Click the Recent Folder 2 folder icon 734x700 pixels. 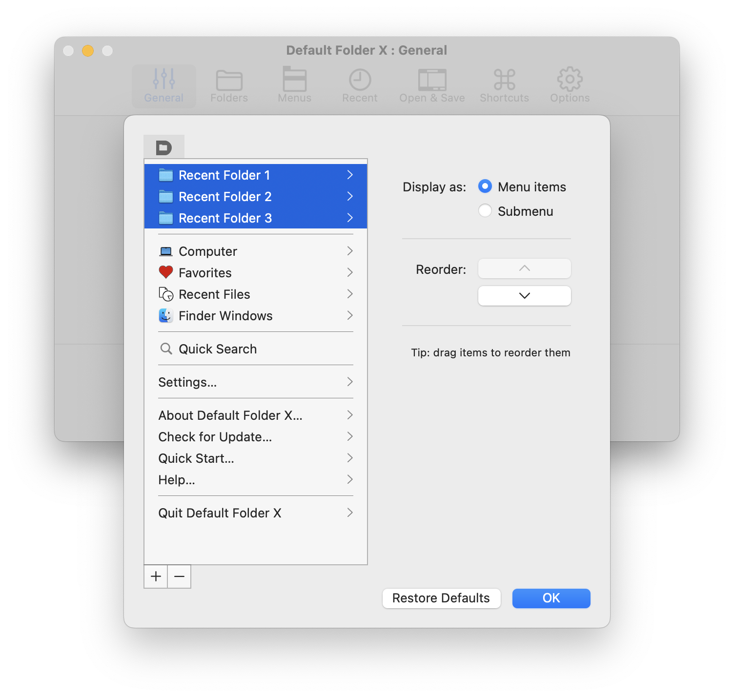(x=166, y=196)
